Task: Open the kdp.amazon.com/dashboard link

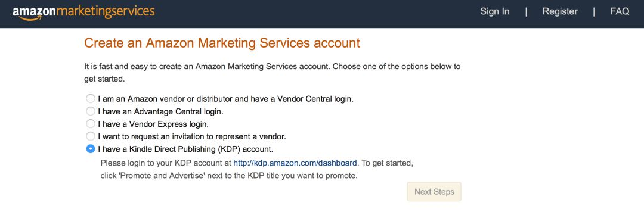Action: click(x=295, y=163)
